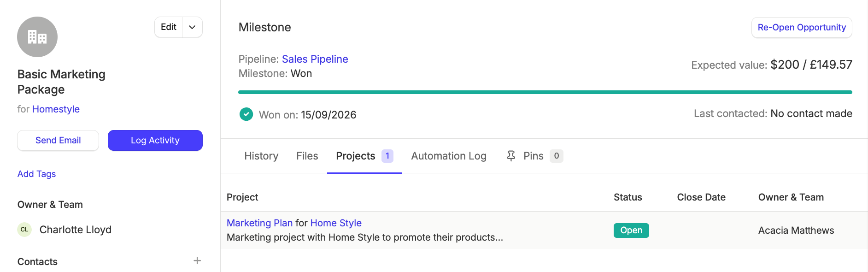The image size is (868, 272).
Task: Click the Close Date column header
Action: tap(701, 197)
